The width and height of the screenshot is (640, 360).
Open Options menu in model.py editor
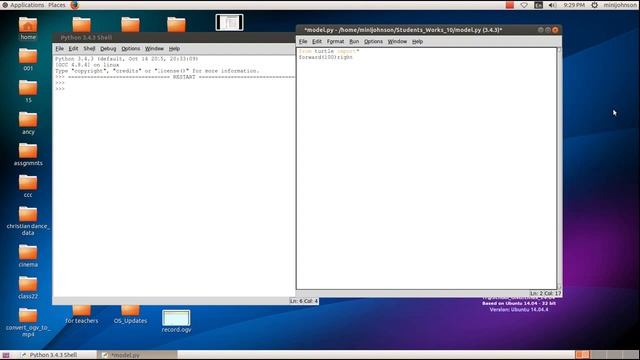373,42
